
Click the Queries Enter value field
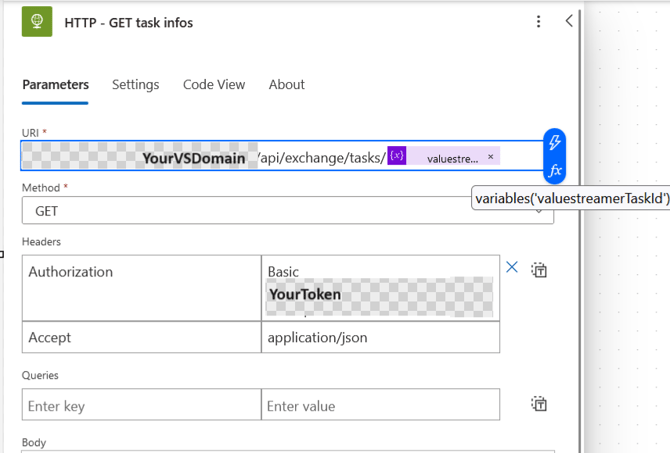click(380, 405)
